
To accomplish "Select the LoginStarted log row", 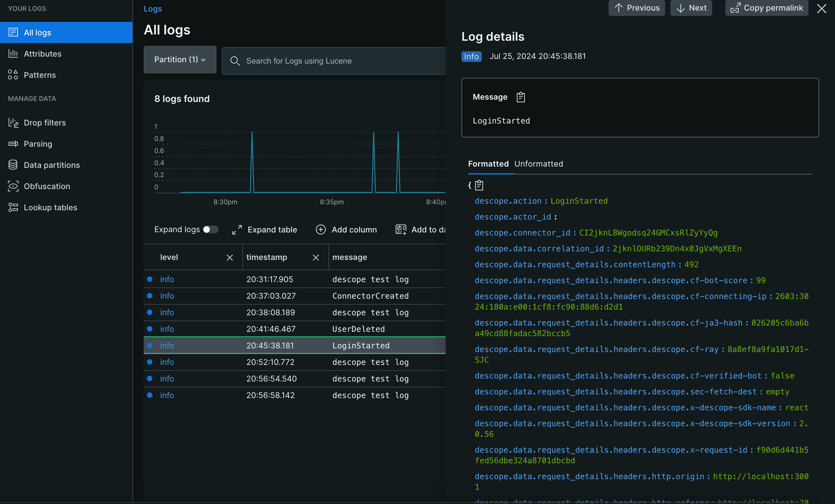I will (295, 345).
